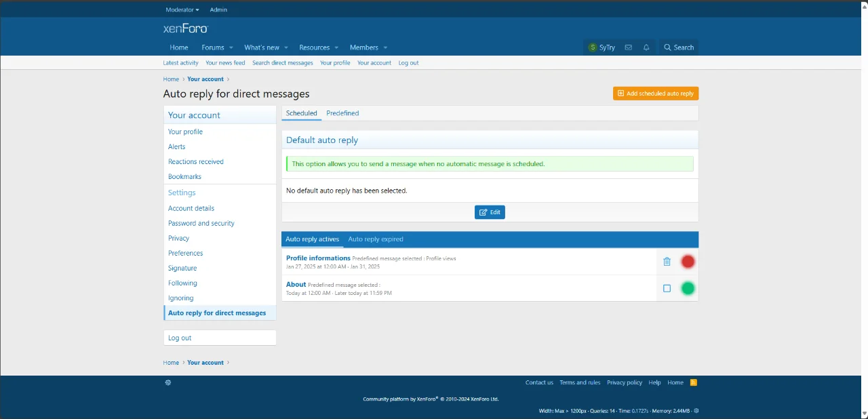The width and height of the screenshot is (868, 419).
Task: Expand the Moderator dropdown in the top bar
Action: tap(182, 9)
